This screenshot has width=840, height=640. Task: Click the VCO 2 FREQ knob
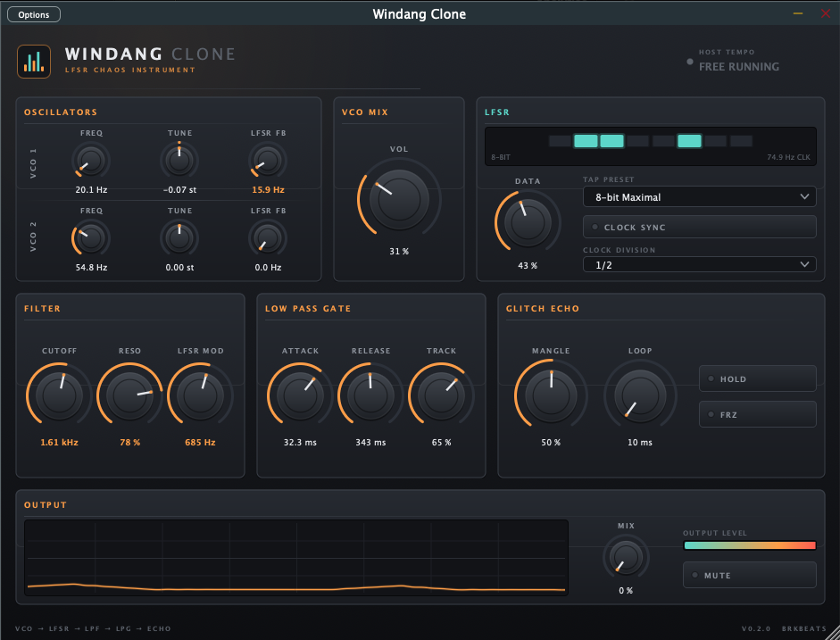pyautogui.click(x=90, y=238)
